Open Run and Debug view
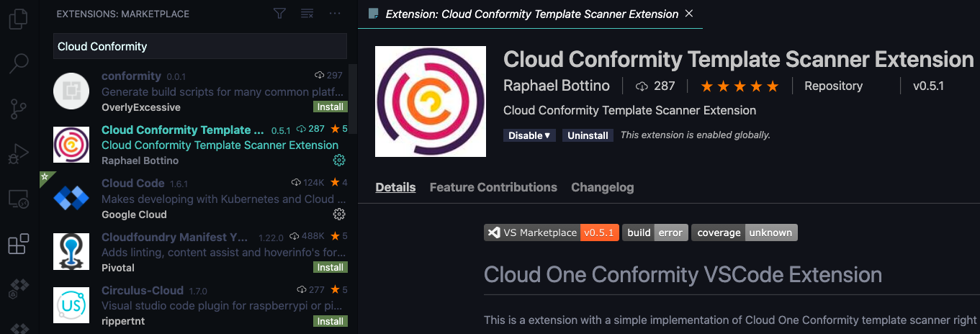 point(19,153)
